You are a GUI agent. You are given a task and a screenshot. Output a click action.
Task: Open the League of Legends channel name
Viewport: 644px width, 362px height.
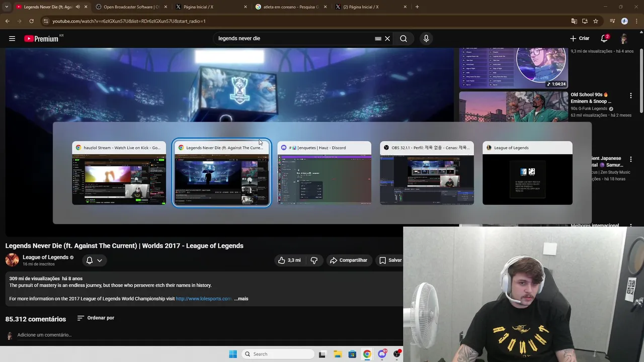click(x=45, y=257)
